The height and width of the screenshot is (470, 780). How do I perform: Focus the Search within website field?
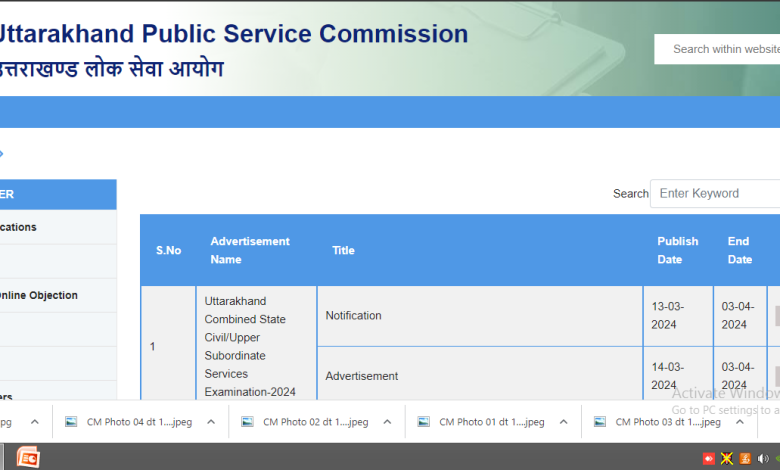point(717,49)
